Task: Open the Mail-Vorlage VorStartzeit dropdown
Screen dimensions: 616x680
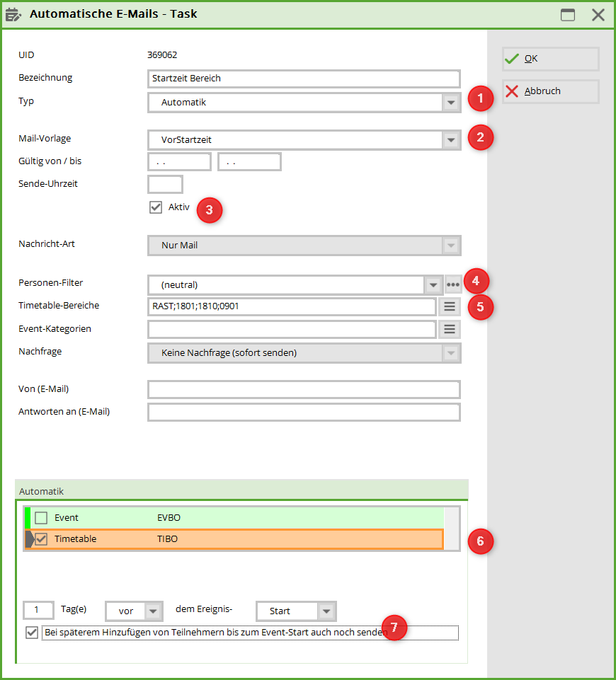Action: tap(451, 140)
